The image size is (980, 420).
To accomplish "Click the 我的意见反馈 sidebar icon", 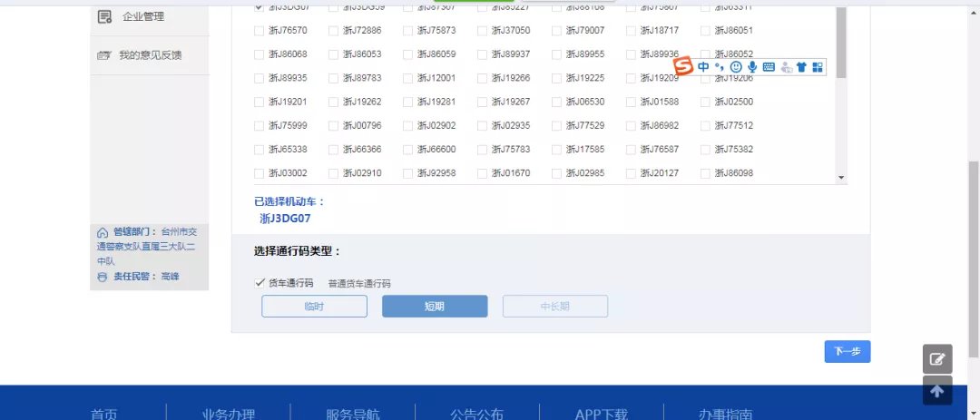I will coord(103,55).
